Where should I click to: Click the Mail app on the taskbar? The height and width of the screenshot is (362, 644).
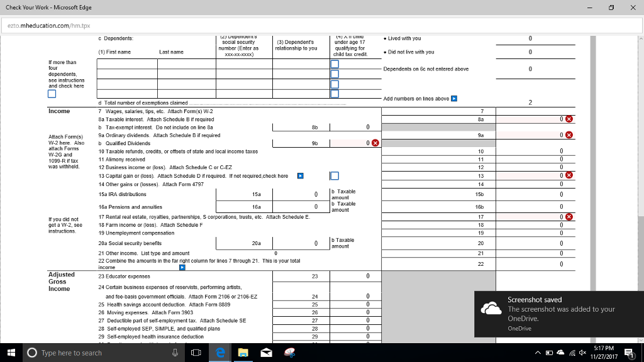pyautogui.click(x=265, y=353)
